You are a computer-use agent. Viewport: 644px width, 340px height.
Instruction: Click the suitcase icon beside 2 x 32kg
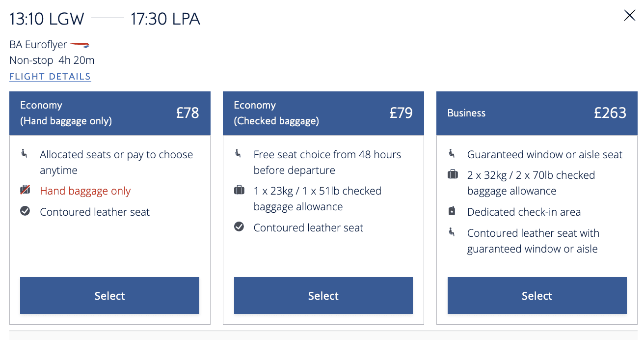453,174
